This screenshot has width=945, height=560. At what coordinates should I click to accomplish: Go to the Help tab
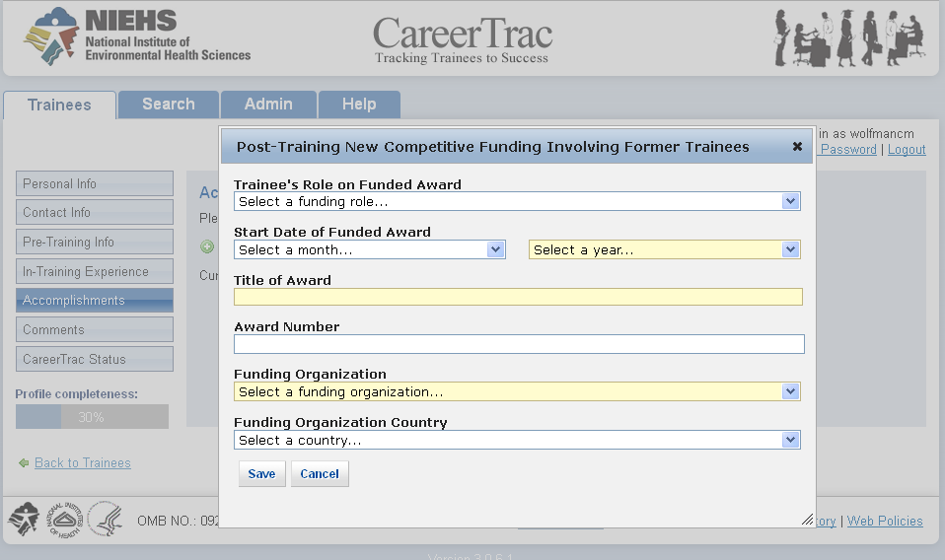tap(359, 105)
